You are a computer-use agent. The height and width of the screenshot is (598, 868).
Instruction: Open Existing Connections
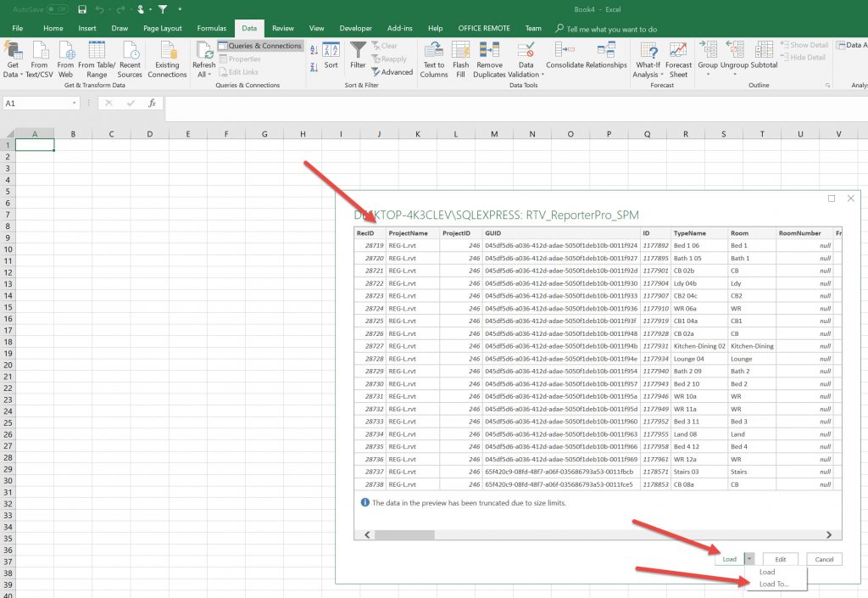coord(167,51)
